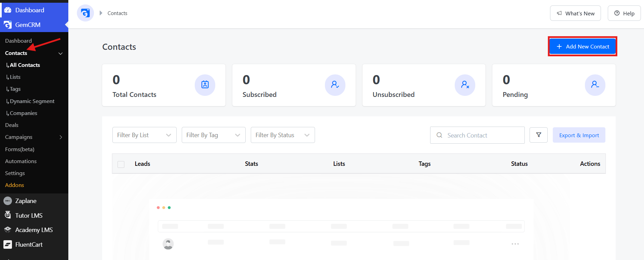Open the Filter By Tag dropdown
The width and height of the screenshot is (644, 260).
coord(214,135)
